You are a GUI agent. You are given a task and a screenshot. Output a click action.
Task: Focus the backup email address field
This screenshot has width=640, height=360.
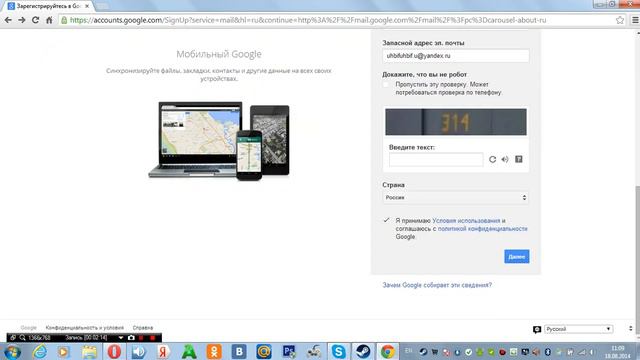pos(456,56)
